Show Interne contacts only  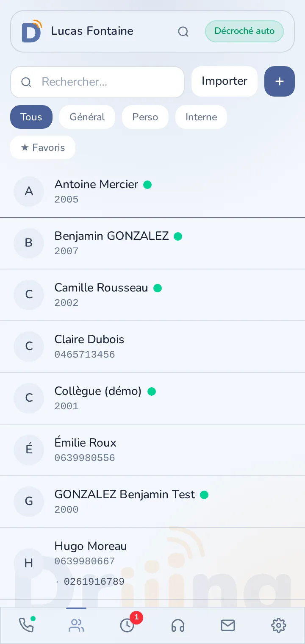point(201,117)
